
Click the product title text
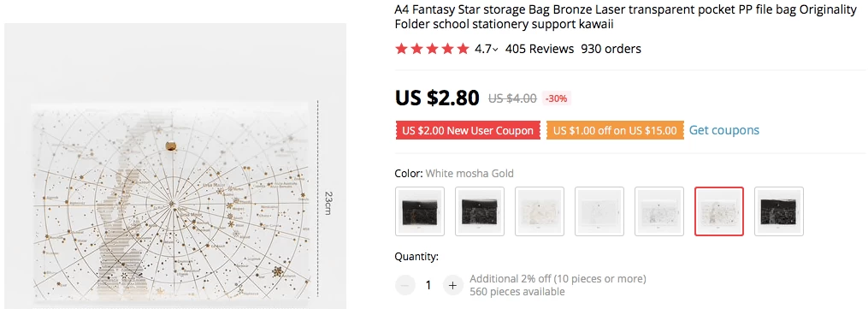pyautogui.click(x=625, y=17)
